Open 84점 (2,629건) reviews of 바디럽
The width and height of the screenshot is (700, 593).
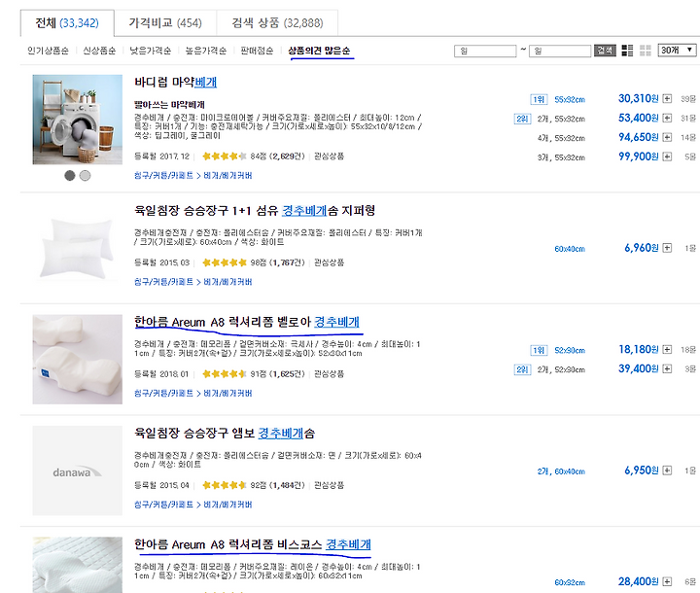(x=277, y=157)
